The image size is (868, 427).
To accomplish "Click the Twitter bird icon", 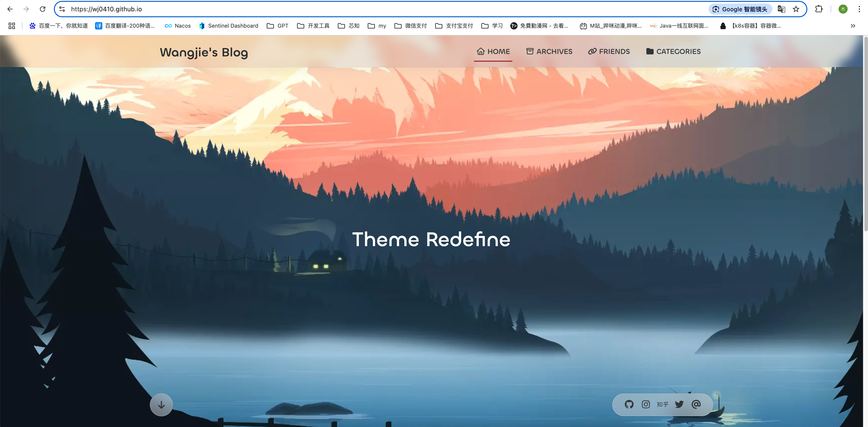I will pos(679,404).
